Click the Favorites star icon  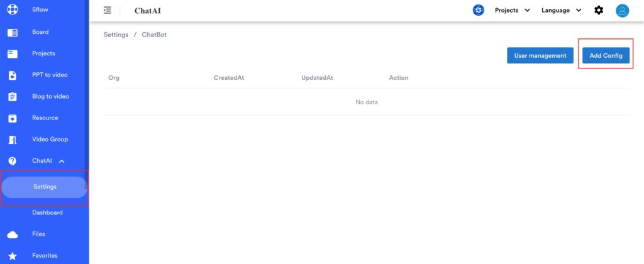(13, 256)
